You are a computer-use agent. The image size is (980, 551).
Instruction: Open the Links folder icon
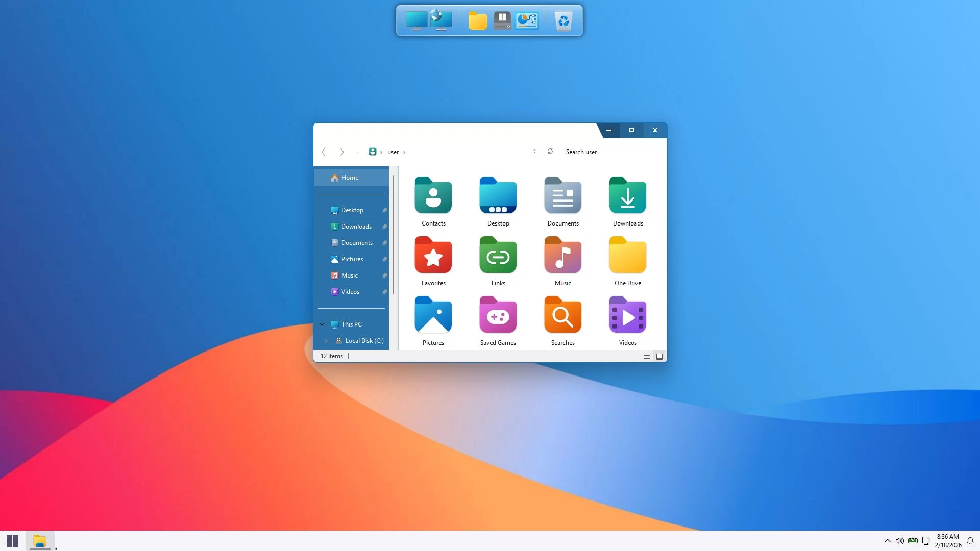(x=498, y=256)
